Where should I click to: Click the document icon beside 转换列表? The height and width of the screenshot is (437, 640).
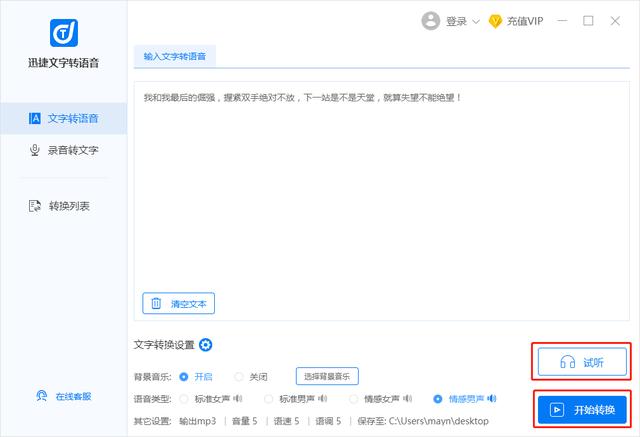click(35, 206)
